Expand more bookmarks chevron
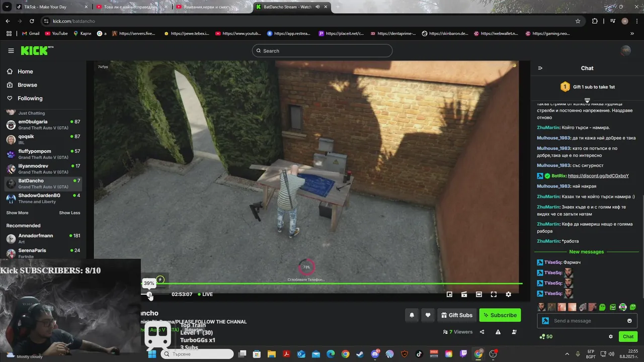 tap(632, 34)
